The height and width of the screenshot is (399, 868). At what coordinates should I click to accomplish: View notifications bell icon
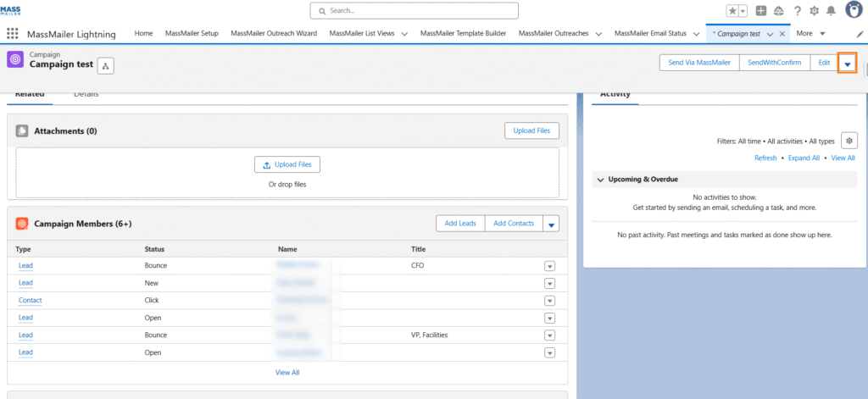(x=831, y=11)
